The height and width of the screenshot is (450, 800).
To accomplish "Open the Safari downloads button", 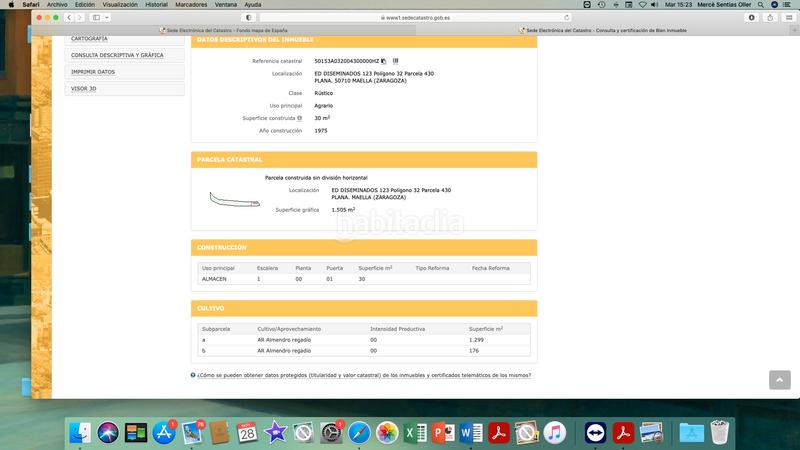I will 752,17.
